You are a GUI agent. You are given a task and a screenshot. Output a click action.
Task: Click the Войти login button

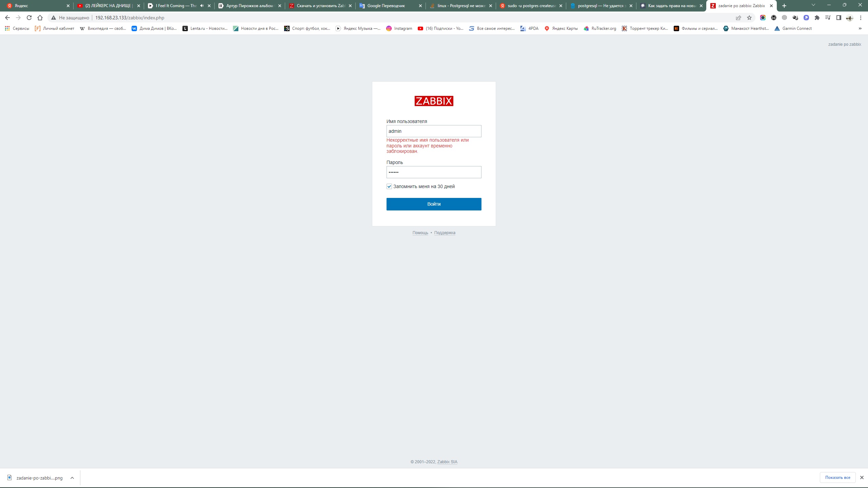click(x=434, y=204)
